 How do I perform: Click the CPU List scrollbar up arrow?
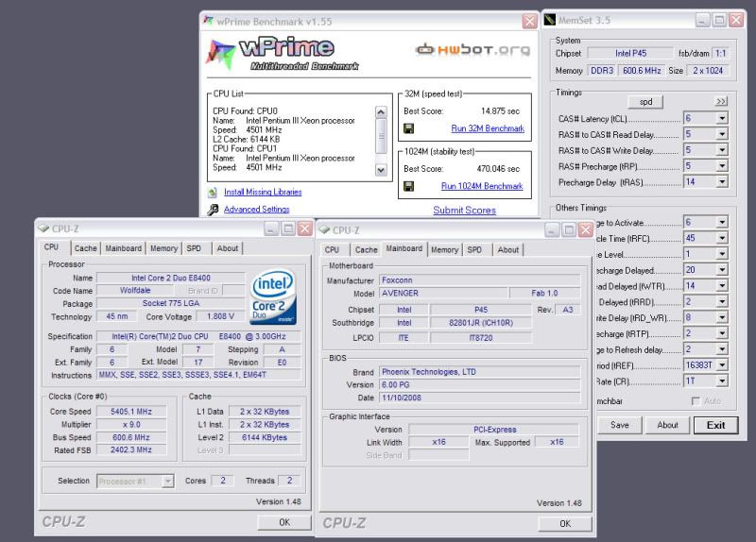tap(381, 112)
